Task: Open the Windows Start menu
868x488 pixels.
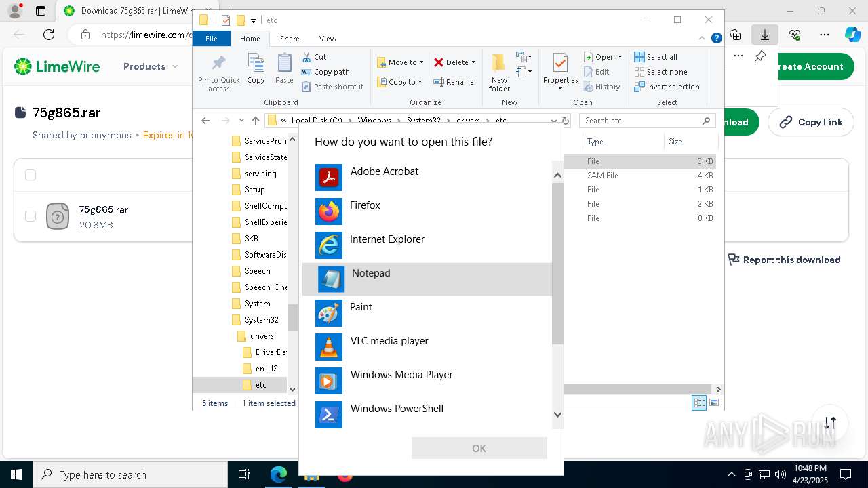Action: point(16,474)
